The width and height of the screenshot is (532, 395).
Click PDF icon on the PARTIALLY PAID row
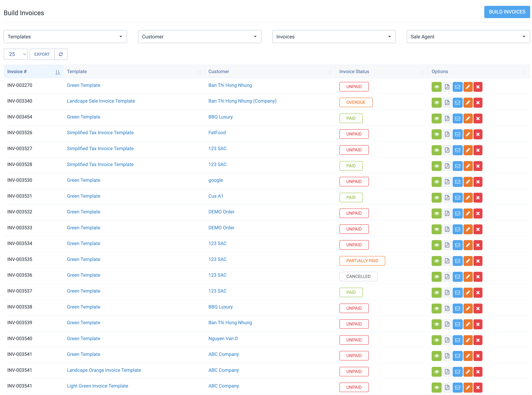(x=447, y=261)
